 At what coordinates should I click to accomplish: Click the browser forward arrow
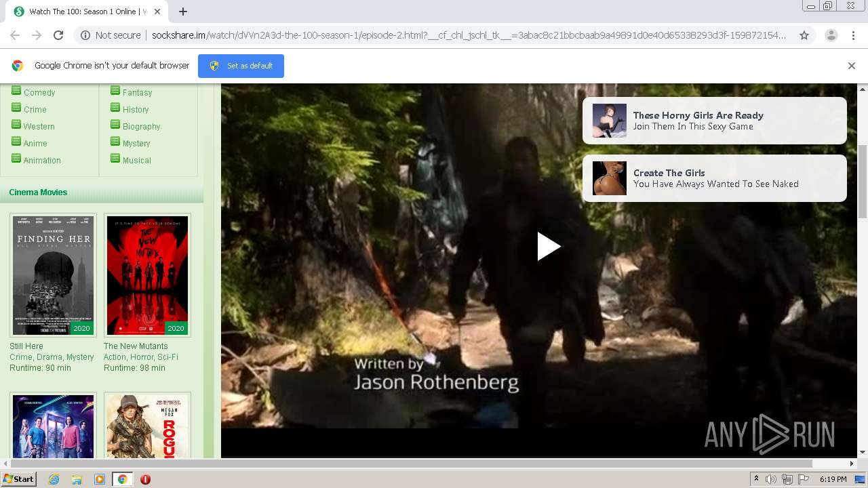pyautogui.click(x=37, y=35)
